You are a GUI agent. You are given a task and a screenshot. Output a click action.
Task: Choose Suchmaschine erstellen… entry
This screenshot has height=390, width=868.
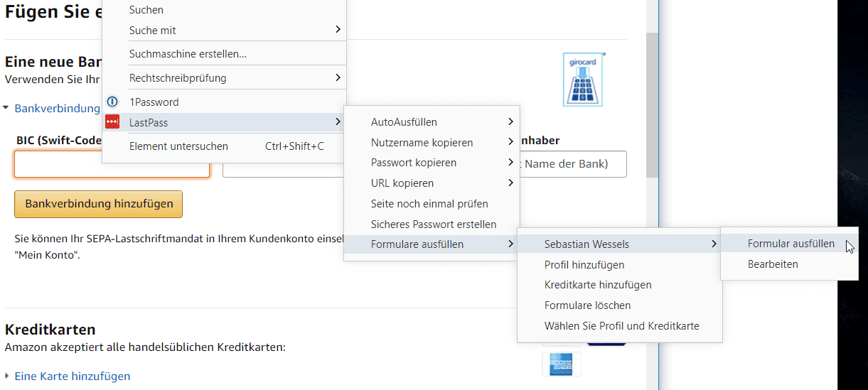[224, 54]
